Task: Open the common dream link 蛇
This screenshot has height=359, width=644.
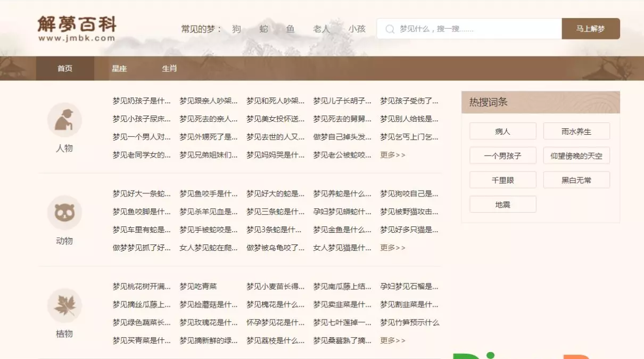Action: click(x=263, y=29)
